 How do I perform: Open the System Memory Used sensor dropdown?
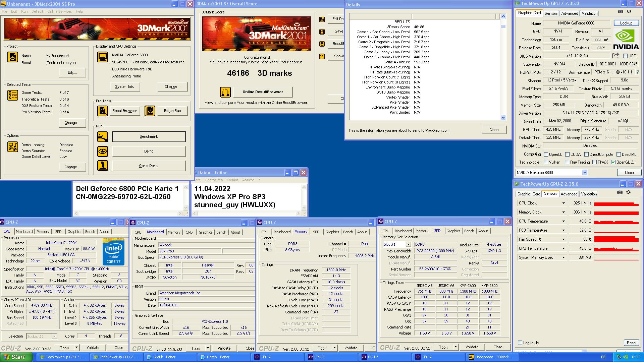(563, 257)
